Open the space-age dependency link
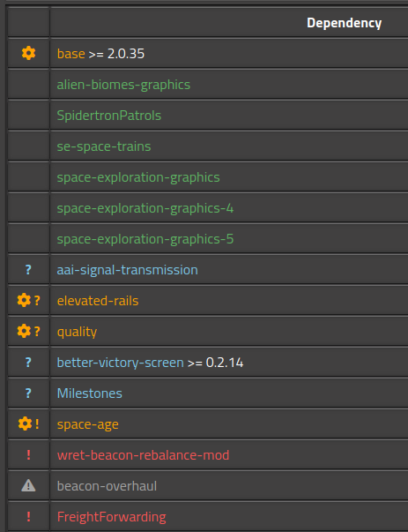 pyautogui.click(x=88, y=424)
